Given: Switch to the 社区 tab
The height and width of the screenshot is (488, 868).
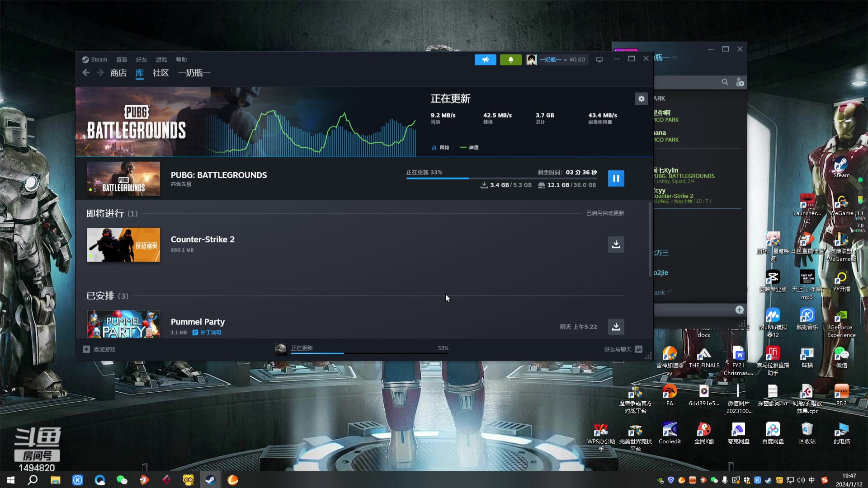Looking at the screenshot, I should coord(160,73).
